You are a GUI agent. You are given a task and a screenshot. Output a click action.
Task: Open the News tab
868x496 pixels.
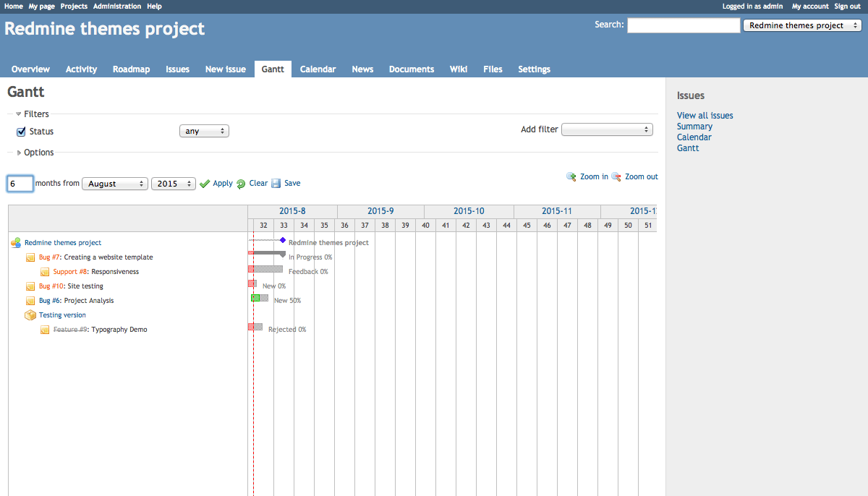(x=362, y=69)
